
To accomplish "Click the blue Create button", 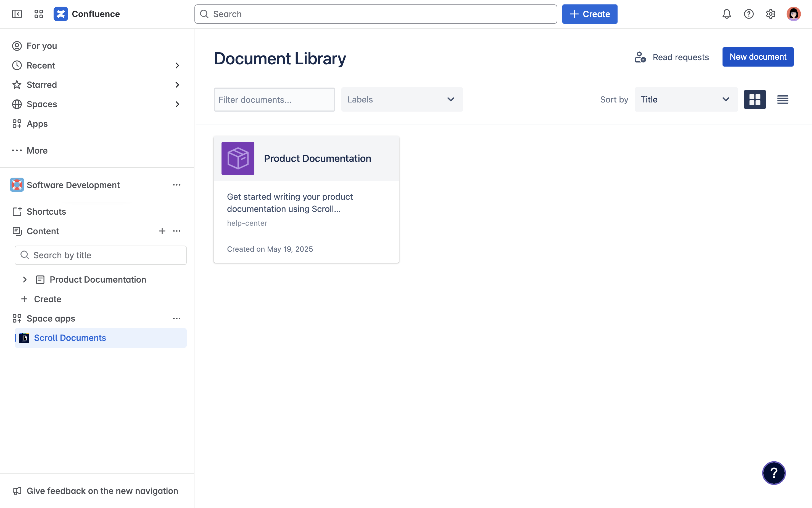I will click(590, 14).
